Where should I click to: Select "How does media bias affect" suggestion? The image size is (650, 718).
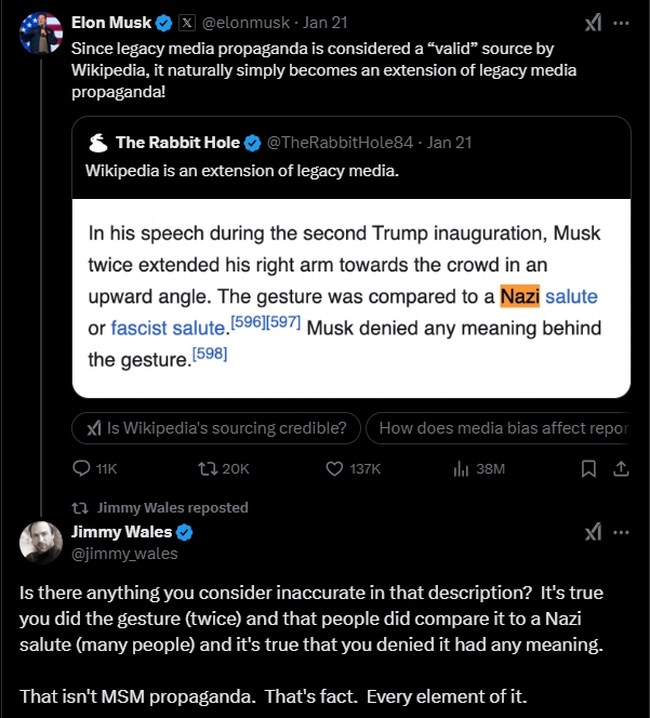pyautogui.click(x=502, y=428)
